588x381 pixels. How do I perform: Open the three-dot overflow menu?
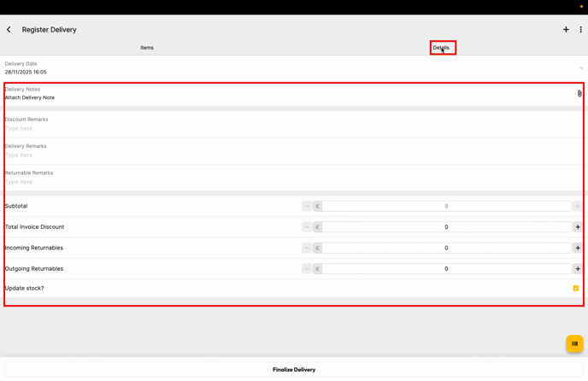580,30
